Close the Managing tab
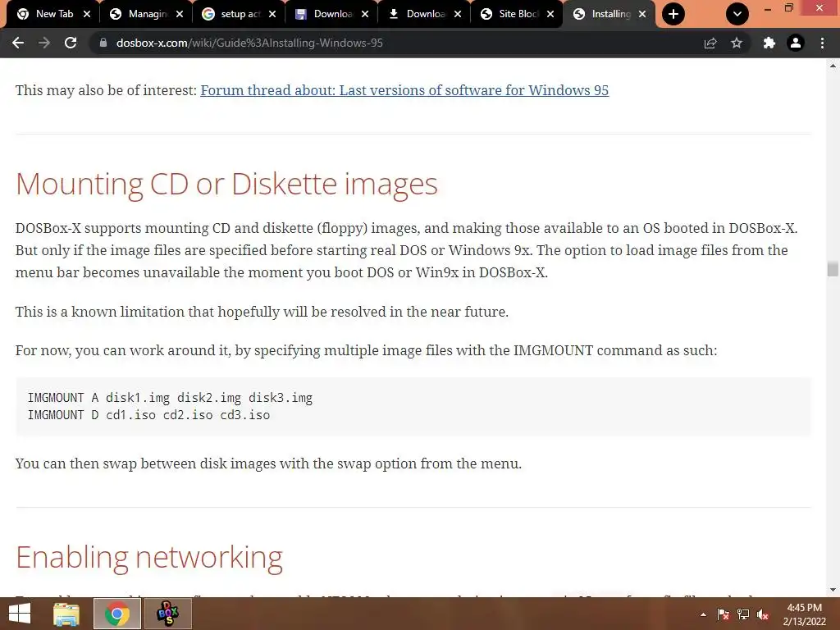Screen dimensions: 840x630 pos(180,14)
